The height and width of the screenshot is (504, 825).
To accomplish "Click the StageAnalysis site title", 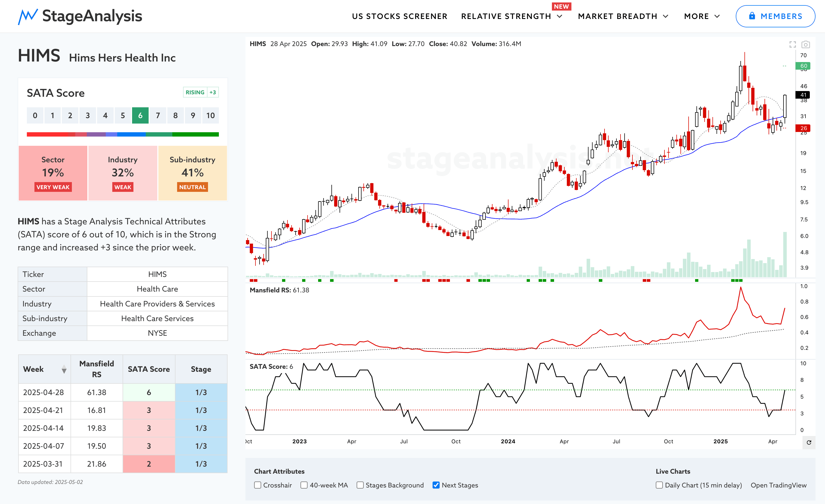I will click(92, 16).
